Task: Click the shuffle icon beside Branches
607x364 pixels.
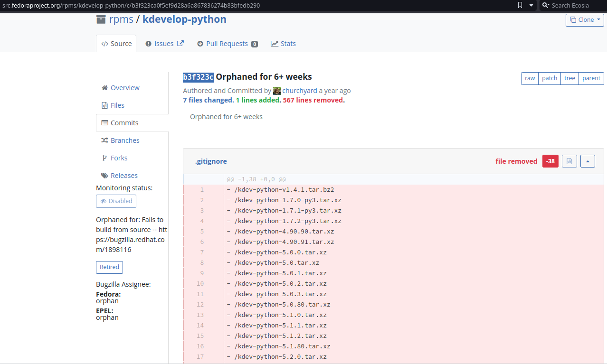Action: 104,140
